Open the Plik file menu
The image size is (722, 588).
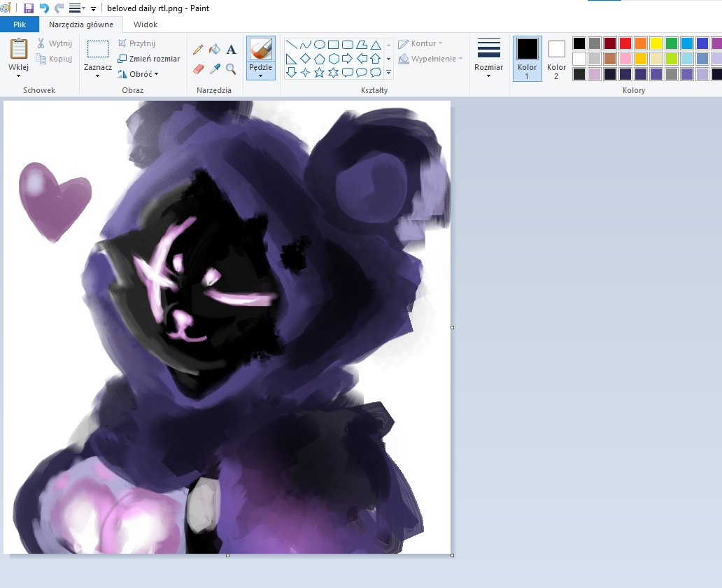(x=20, y=24)
